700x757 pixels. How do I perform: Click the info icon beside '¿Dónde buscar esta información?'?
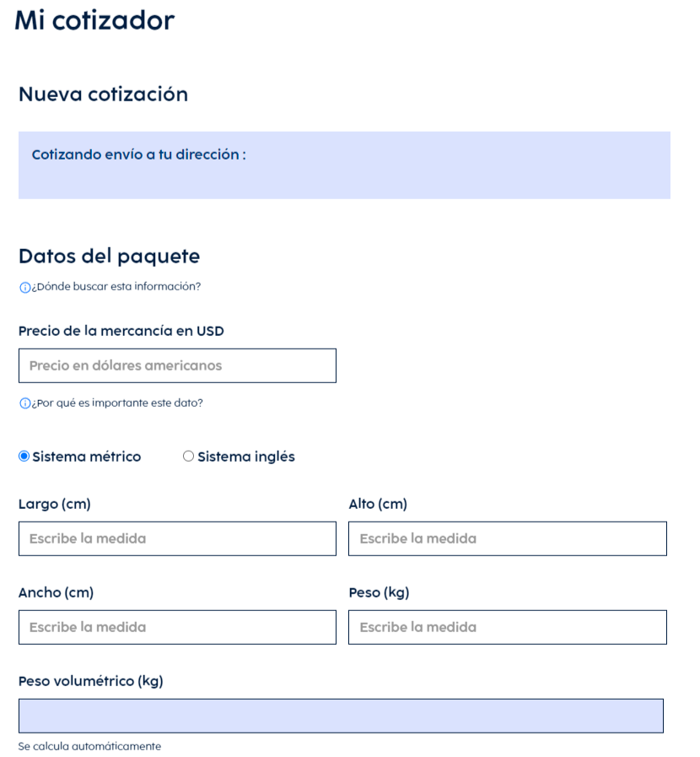point(24,287)
